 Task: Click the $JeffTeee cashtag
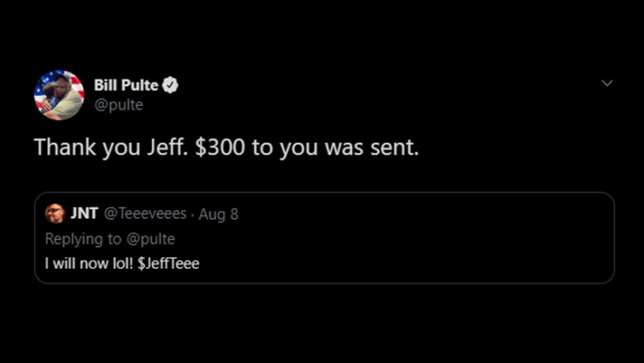pyautogui.click(x=168, y=263)
